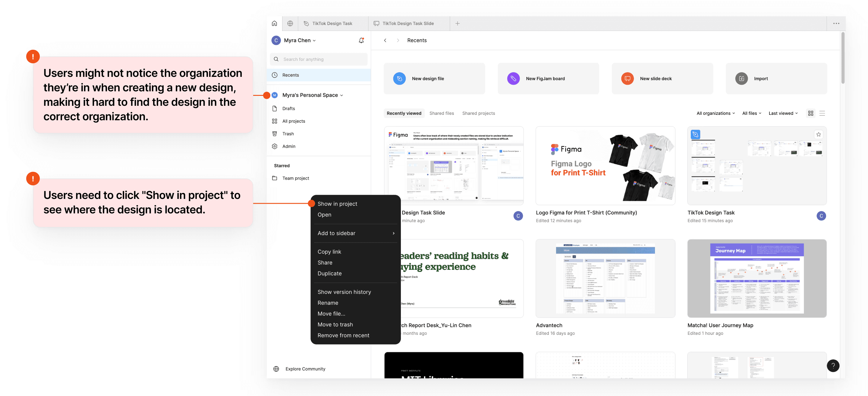The image size is (868, 396).
Task: Switch to the Shared files tab
Action: (x=442, y=113)
